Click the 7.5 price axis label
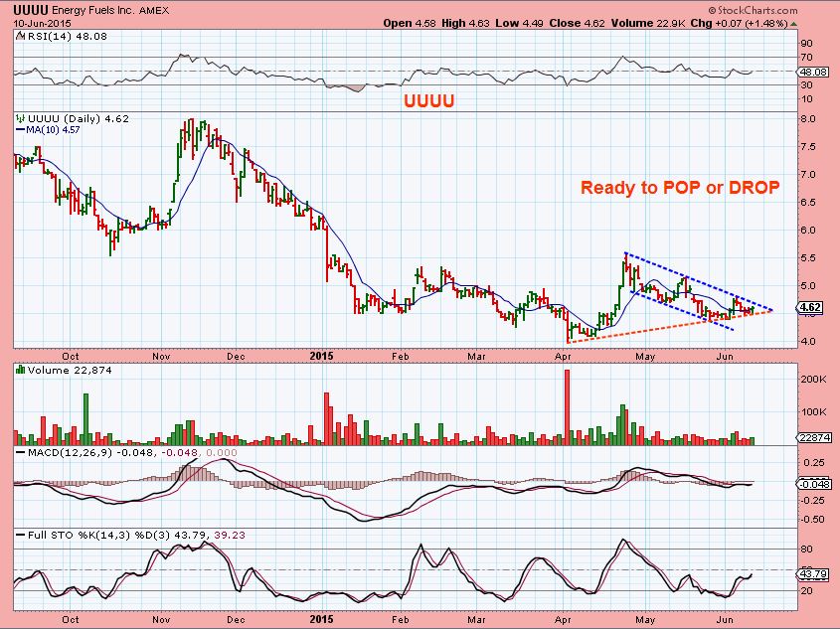This screenshot has height=629, width=840. [809, 147]
